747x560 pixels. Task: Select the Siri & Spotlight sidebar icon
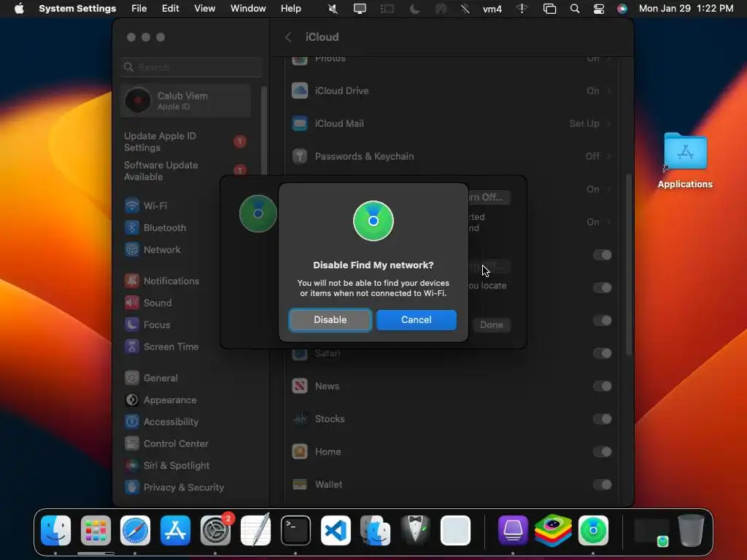coord(132,466)
